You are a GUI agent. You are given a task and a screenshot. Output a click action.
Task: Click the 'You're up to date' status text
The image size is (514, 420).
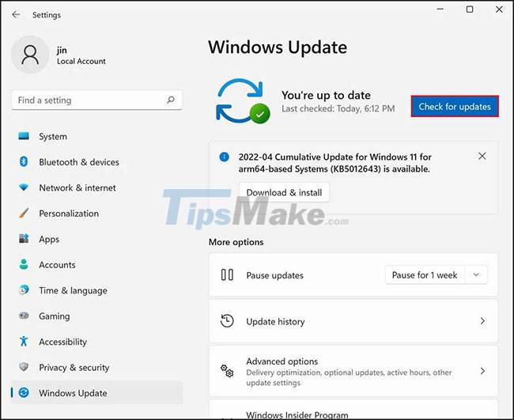pyautogui.click(x=326, y=95)
